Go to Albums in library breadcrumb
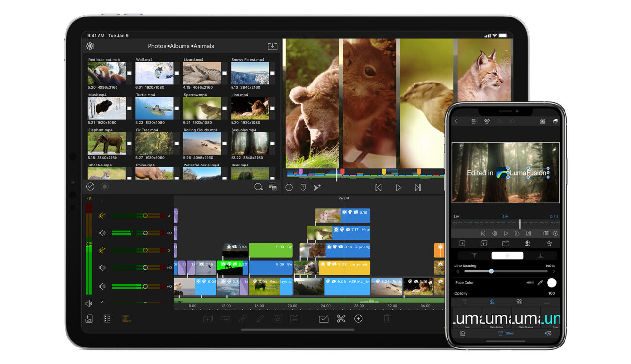The width and height of the screenshot is (631, 364). (x=180, y=46)
